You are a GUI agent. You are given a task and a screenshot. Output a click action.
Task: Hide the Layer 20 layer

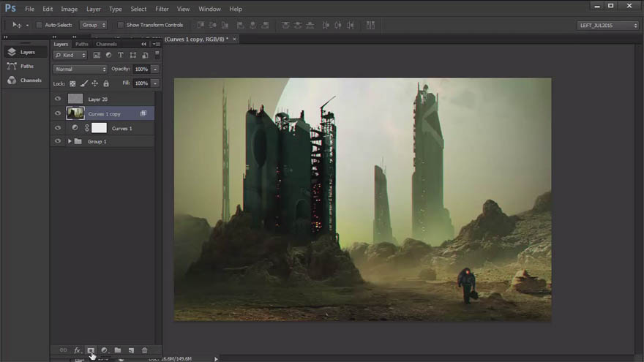58,99
